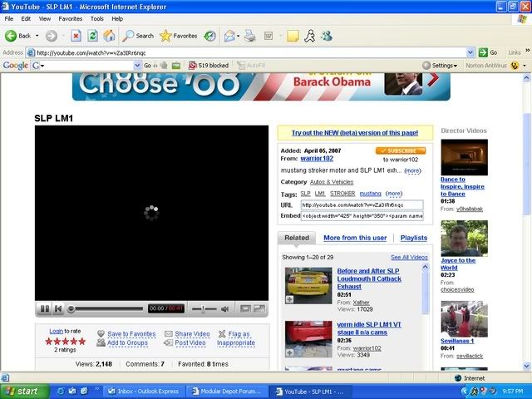The width and height of the screenshot is (532, 399).
Task: Open the Tools menu
Action: pyautogui.click(x=97, y=18)
